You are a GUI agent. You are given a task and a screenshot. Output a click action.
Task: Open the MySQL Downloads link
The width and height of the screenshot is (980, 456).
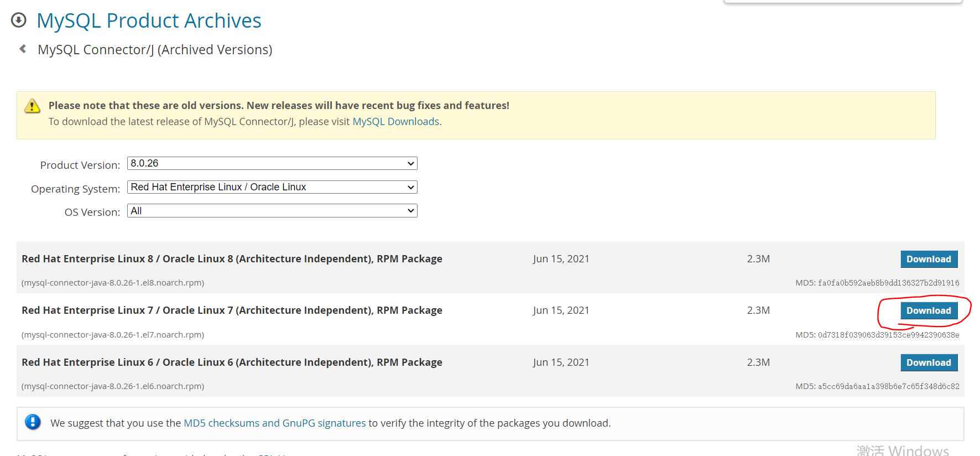396,121
